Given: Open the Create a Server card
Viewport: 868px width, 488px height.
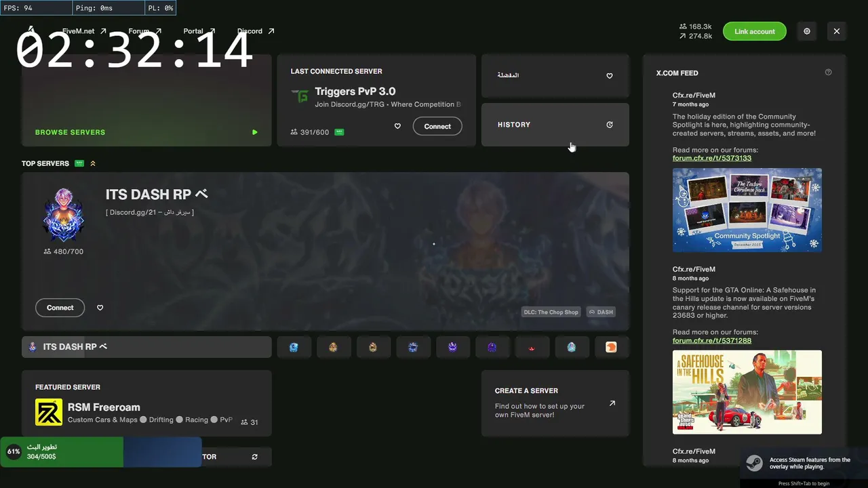Looking at the screenshot, I should (x=555, y=403).
